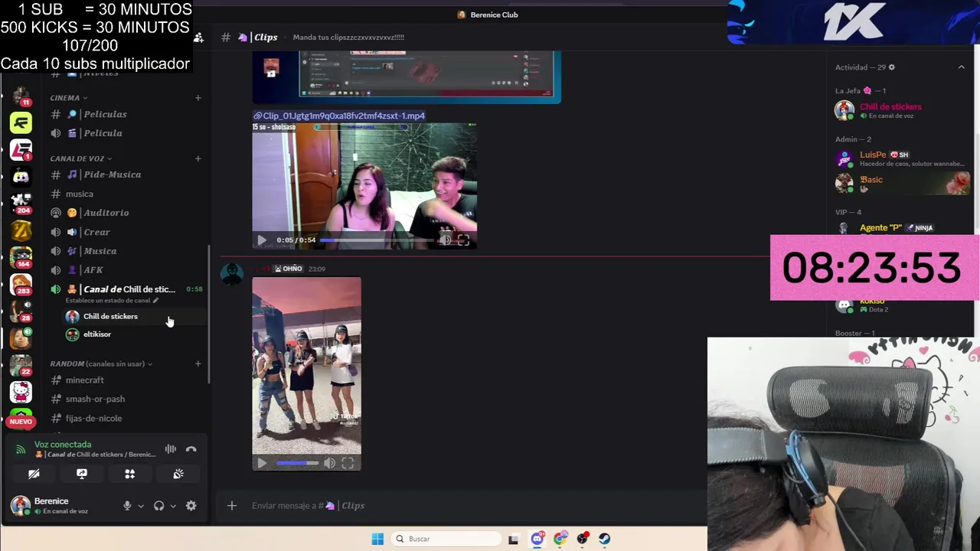Open member LuisPe profile

(x=901, y=159)
